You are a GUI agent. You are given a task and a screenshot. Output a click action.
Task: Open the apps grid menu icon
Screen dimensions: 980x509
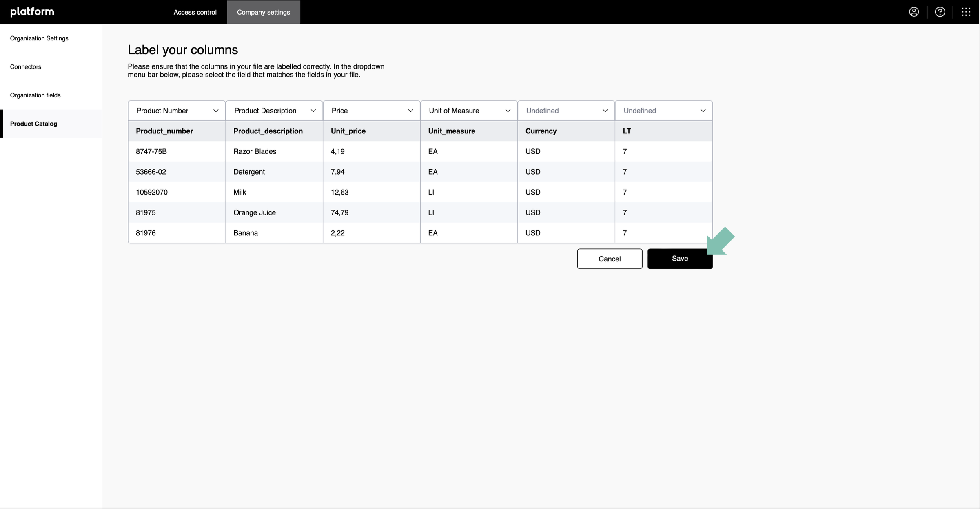pyautogui.click(x=966, y=12)
